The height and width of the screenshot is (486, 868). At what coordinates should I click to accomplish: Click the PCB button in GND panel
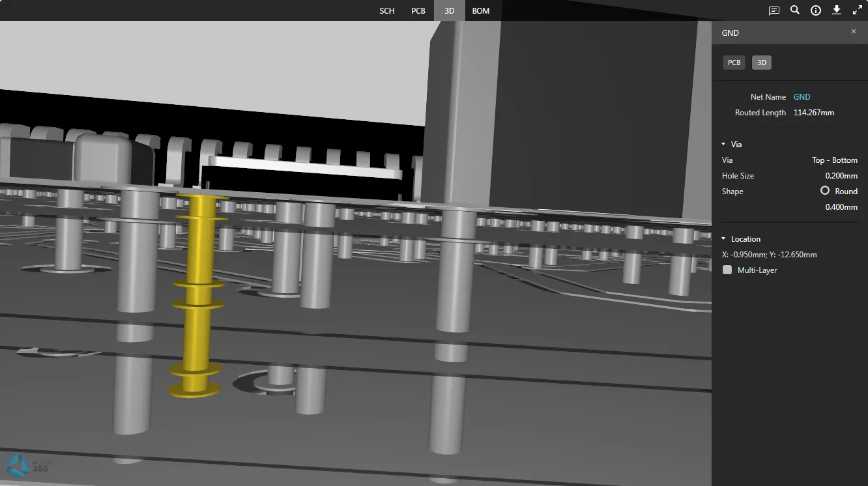tap(734, 63)
